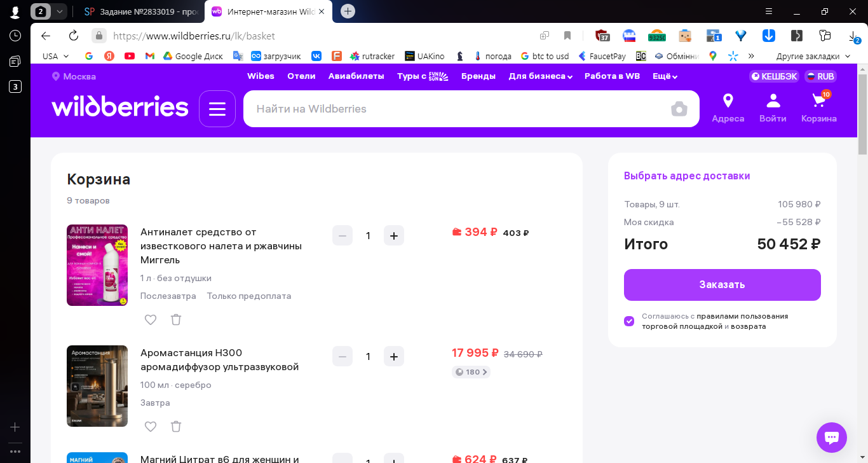Open the Wildberries catalog hamburger menu

point(217,109)
